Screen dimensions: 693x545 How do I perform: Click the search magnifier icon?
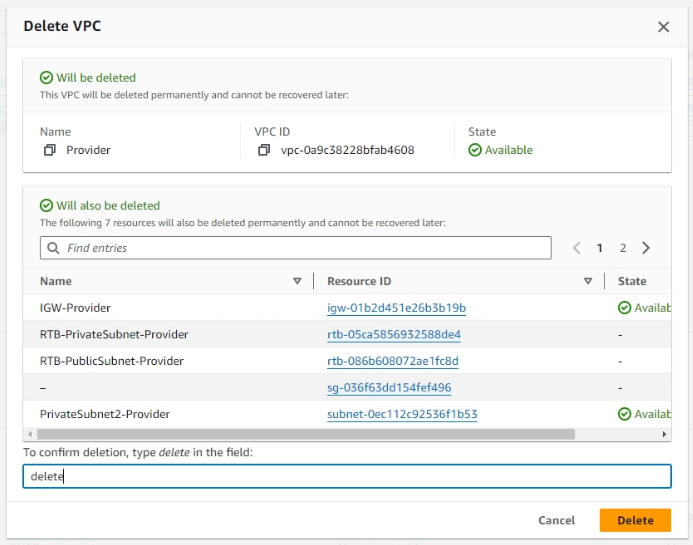coord(52,248)
